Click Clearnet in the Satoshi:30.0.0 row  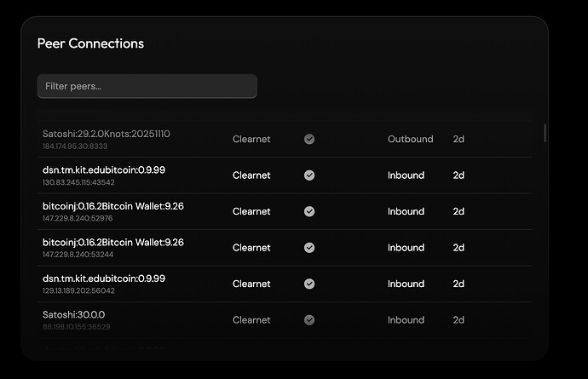[x=251, y=320]
